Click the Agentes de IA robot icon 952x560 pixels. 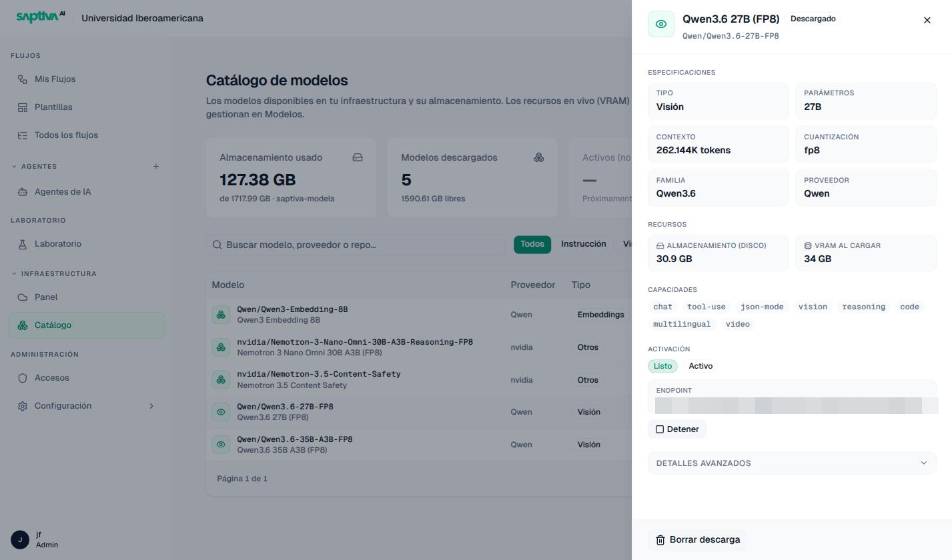23,192
